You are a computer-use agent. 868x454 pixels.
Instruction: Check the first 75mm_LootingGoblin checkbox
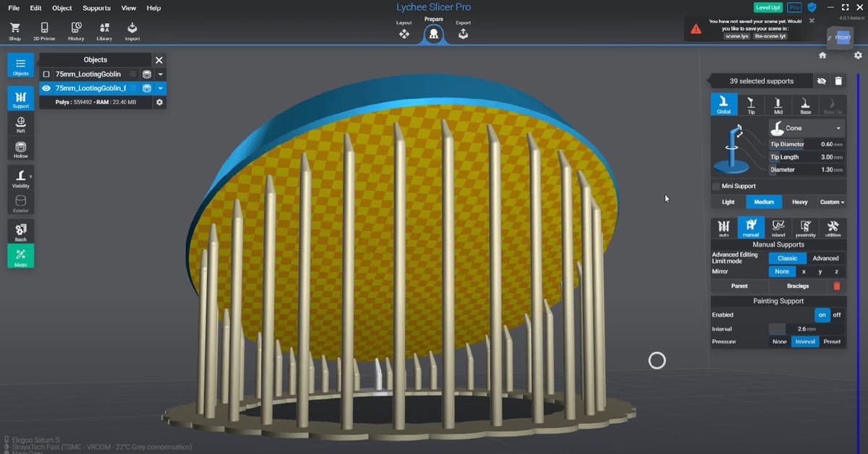(x=46, y=74)
